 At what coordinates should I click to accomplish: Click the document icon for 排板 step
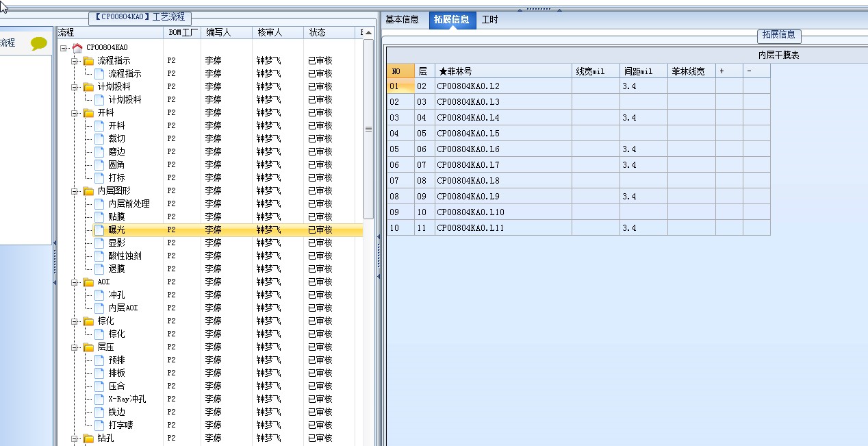click(99, 373)
